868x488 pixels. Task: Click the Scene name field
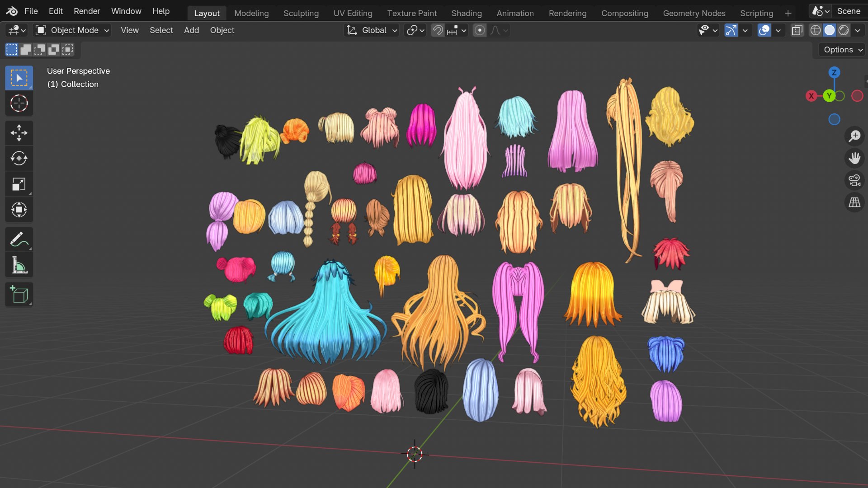click(849, 11)
